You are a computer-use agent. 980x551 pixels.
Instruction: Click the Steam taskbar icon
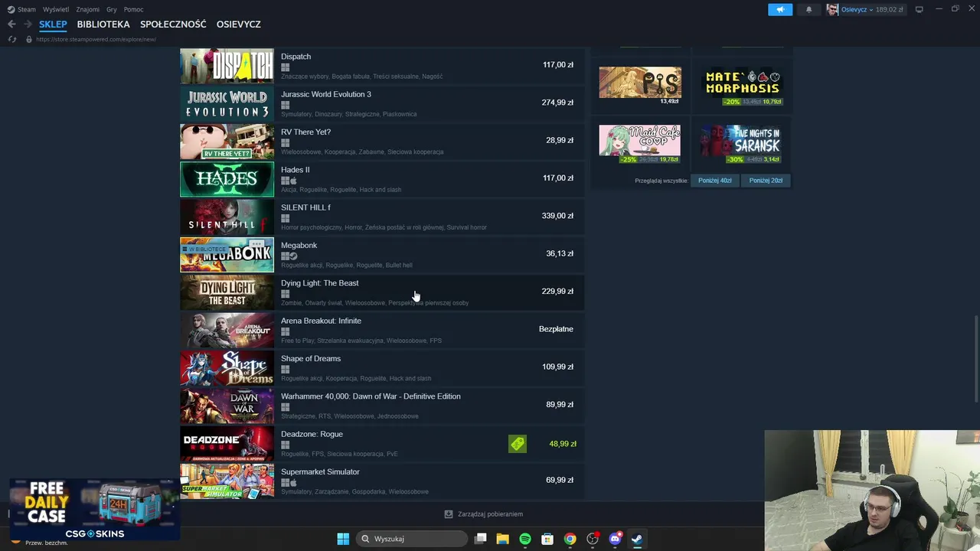pyautogui.click(x=637, y=539)
